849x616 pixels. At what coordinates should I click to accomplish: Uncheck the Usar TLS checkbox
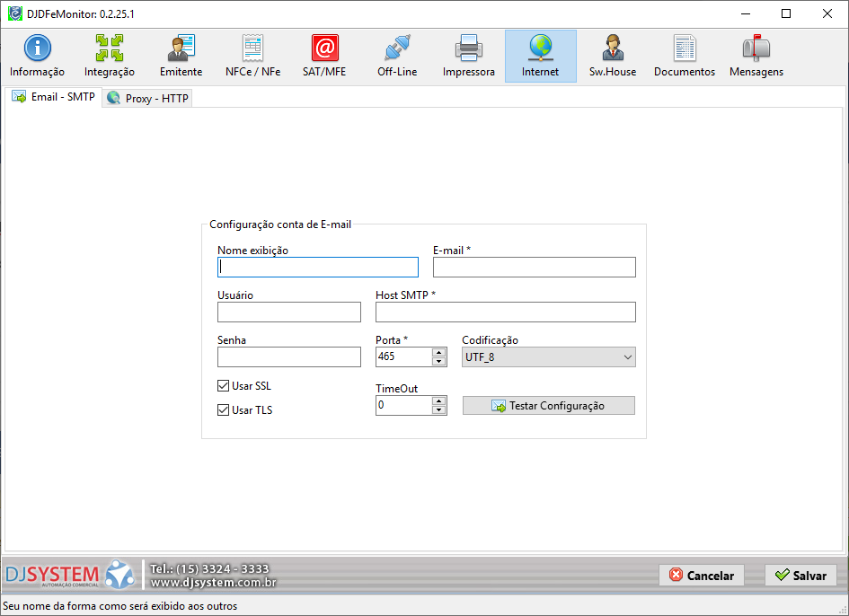tap(224, 410)
